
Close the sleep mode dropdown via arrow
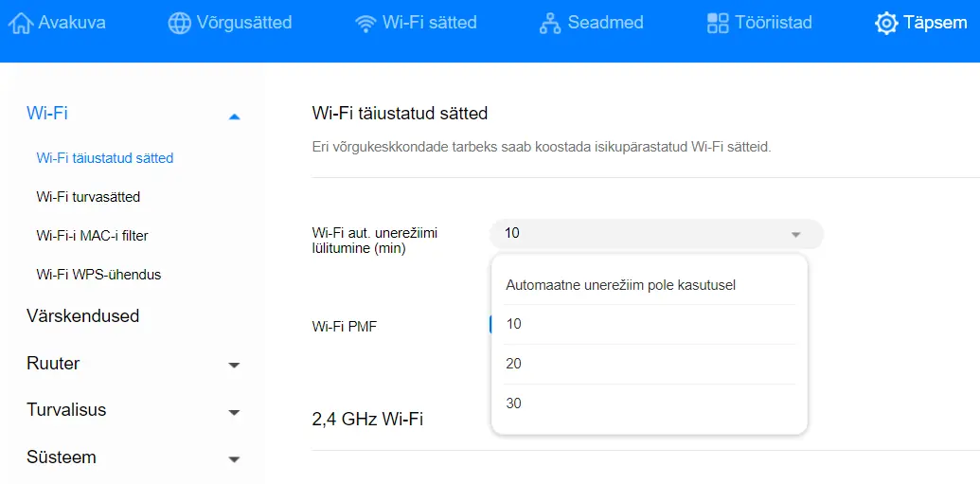coord(795,235)
